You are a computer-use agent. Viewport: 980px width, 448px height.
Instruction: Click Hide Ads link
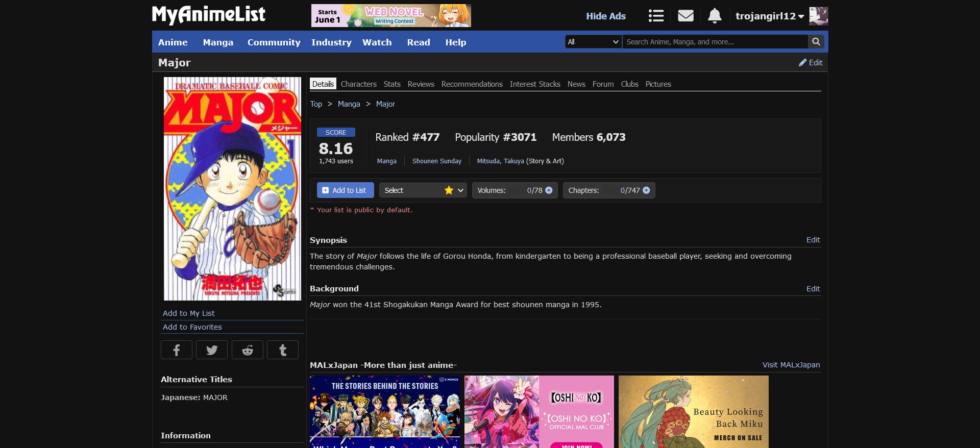click(x=606, y=16)
